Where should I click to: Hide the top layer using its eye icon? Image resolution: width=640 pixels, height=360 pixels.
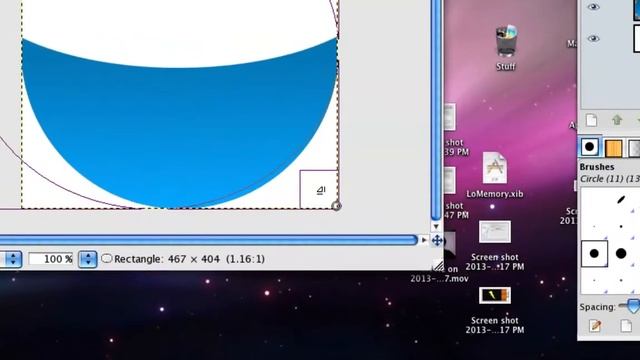pyautogui.click(x=593, y=7)
